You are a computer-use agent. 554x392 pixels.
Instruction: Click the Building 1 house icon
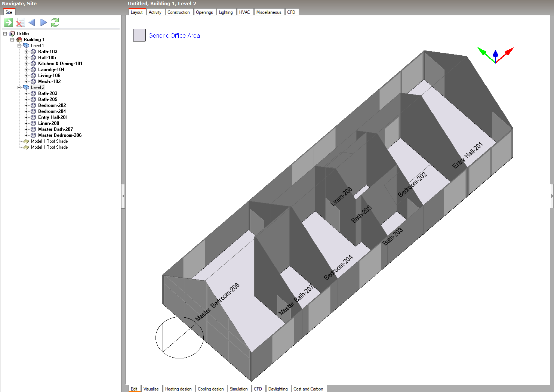click(x=19, y=40)
